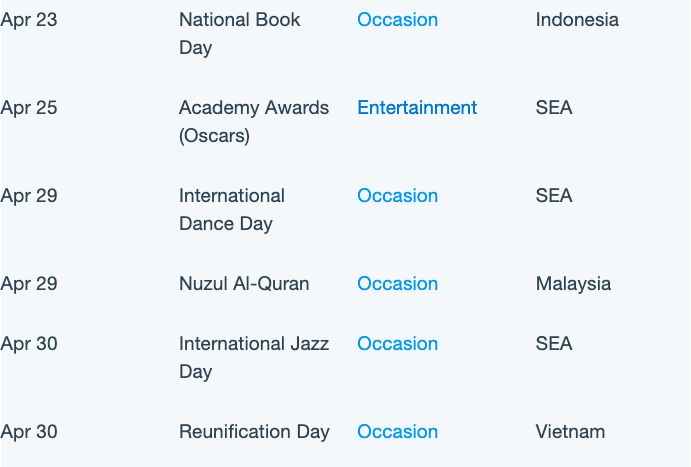The image size is (691, 467).
Task: Click SEA region in Academy Awards row
Action: 554,108
